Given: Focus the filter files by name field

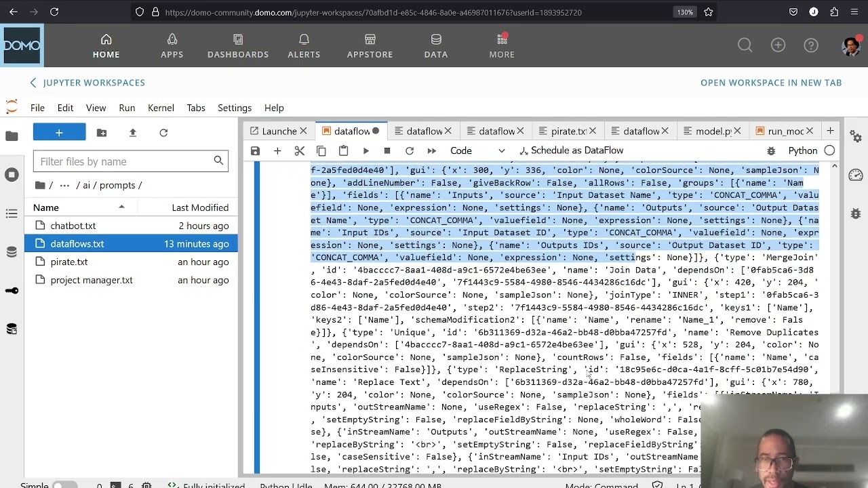Looking at the screenshot, I should coord(130,161).
